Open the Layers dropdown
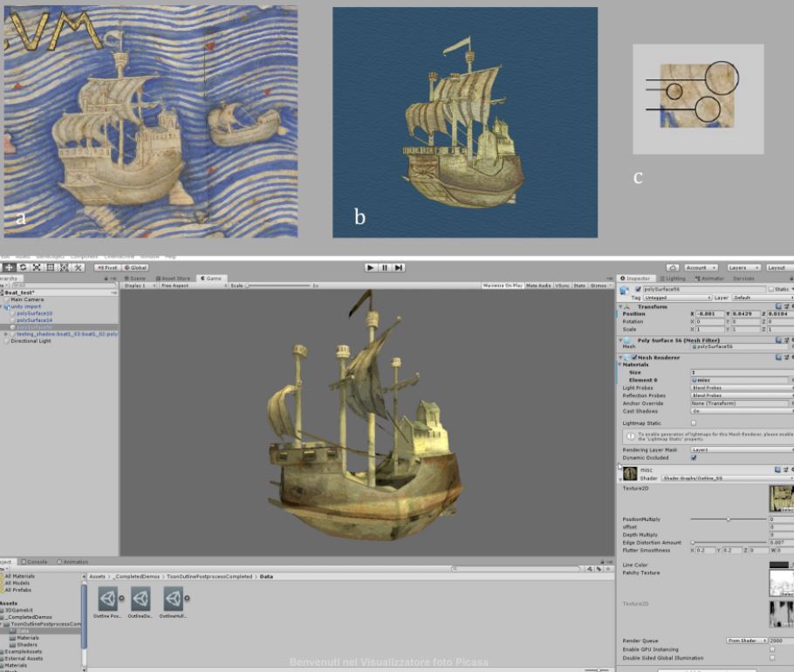Screen dimensions: 794x672 (x=743, y=267)
